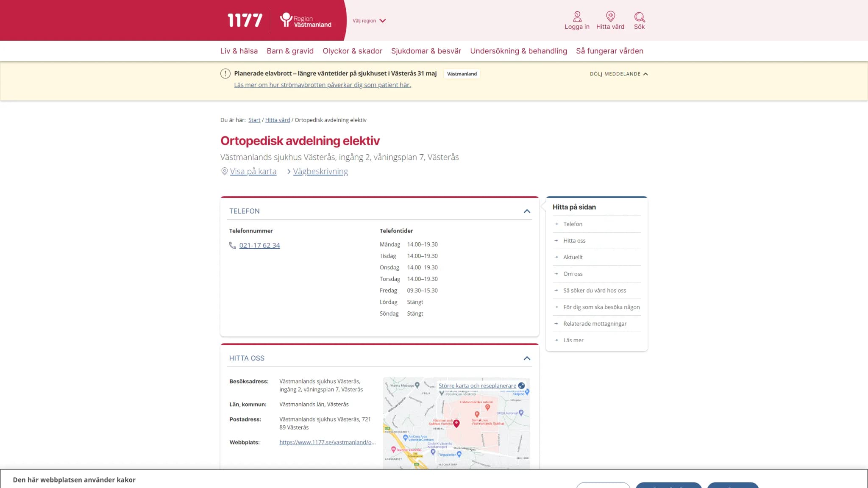Go to Start breadcrumb link
The width and height of the screenshot is (868, 488).
click(254, 120)
